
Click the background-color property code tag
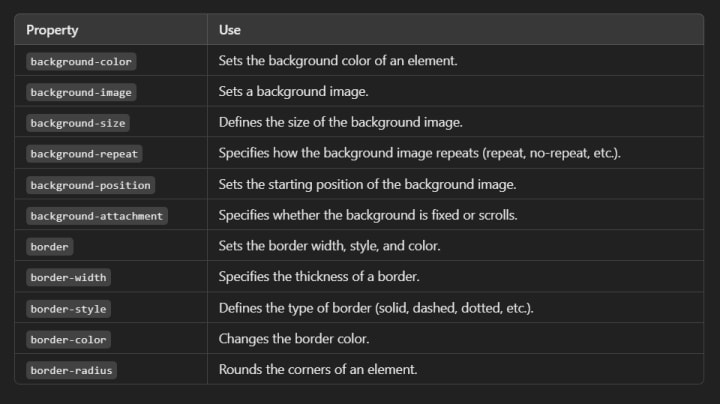point(80,61)
